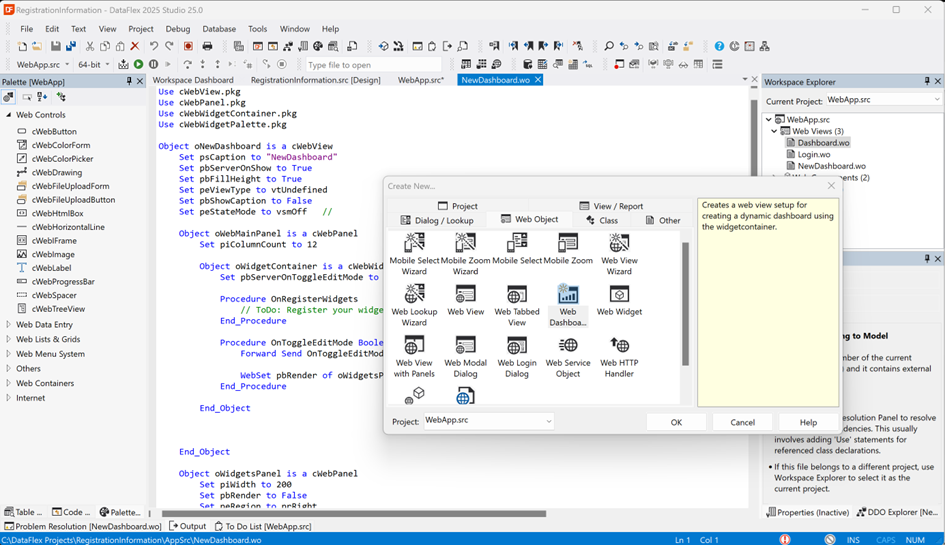The width and height of the screenshot is (945, 545).
Task: Switch to the Class tab in dialog
Action: tap(602, 220)
